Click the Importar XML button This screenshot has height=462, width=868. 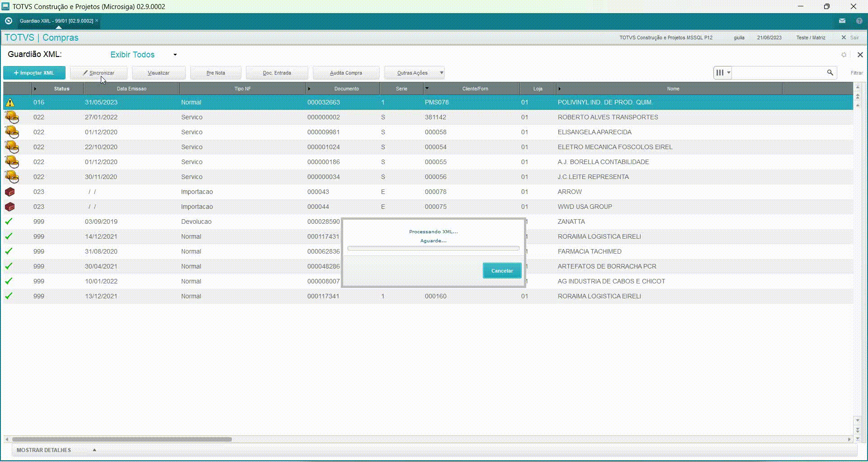(34, 73)
